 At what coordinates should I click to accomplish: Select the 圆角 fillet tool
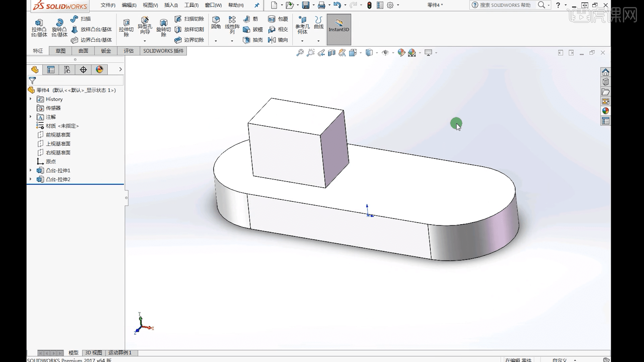click(216, 20)
